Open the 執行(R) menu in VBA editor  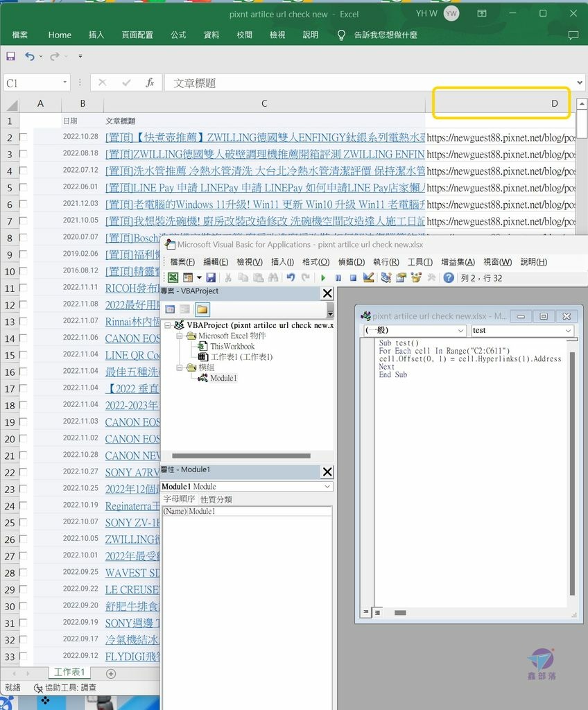tap(386, 261)
